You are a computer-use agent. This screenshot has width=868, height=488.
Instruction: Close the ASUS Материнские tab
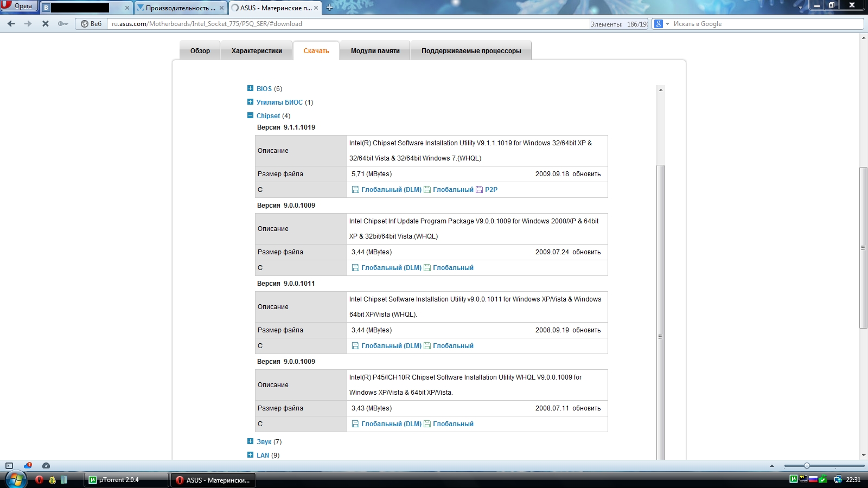pos(316,8)
